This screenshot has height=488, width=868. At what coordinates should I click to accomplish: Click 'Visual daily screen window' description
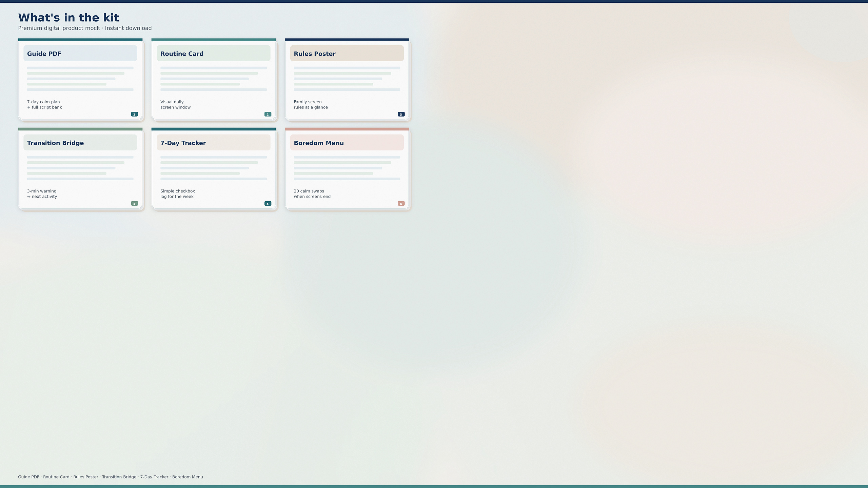pyautogui.click(x=176, y=104)
